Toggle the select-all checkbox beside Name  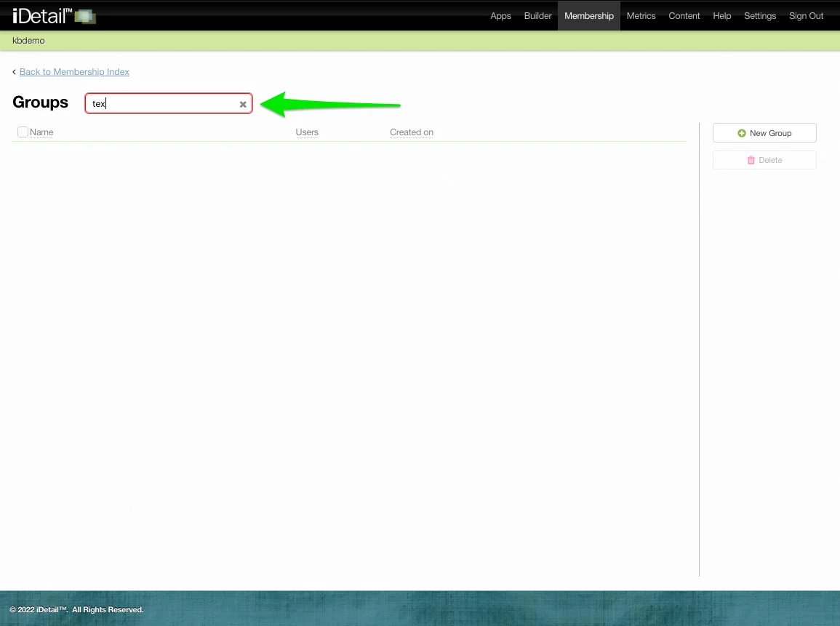click(23, 132)
